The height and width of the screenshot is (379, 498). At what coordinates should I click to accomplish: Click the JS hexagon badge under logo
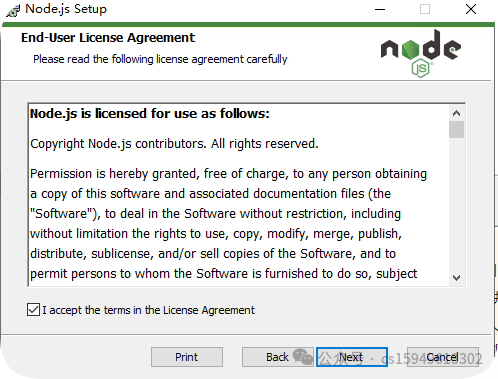pyautogui.click(x=421, y=68)
